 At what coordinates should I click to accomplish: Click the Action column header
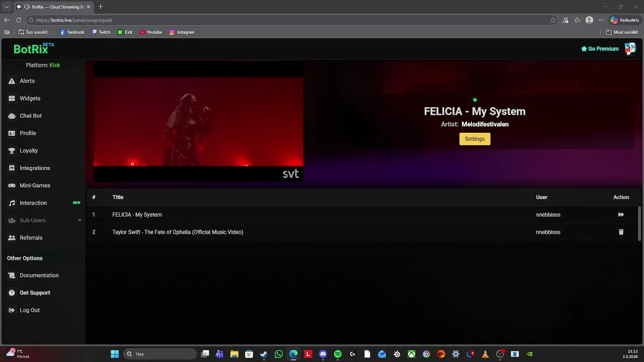[x=621, y=197]
